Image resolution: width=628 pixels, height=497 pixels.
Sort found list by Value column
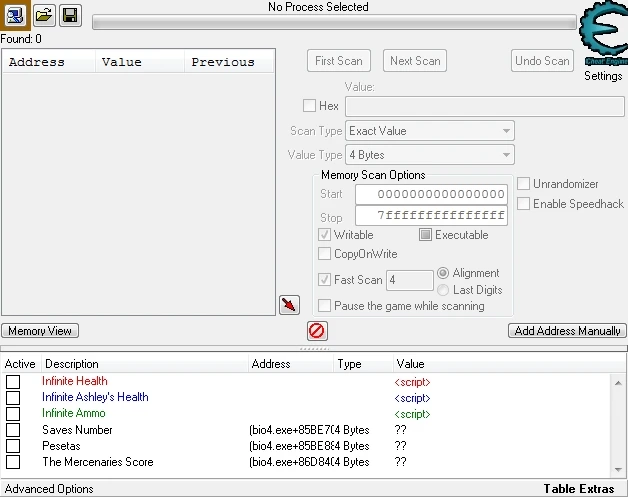(x=140, y=62)
